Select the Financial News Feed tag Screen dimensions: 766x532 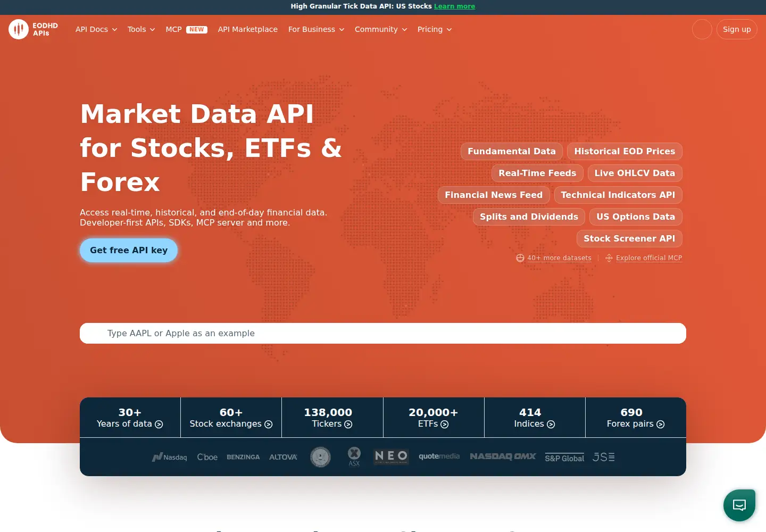pyautogui.click(x=494, y=195)
